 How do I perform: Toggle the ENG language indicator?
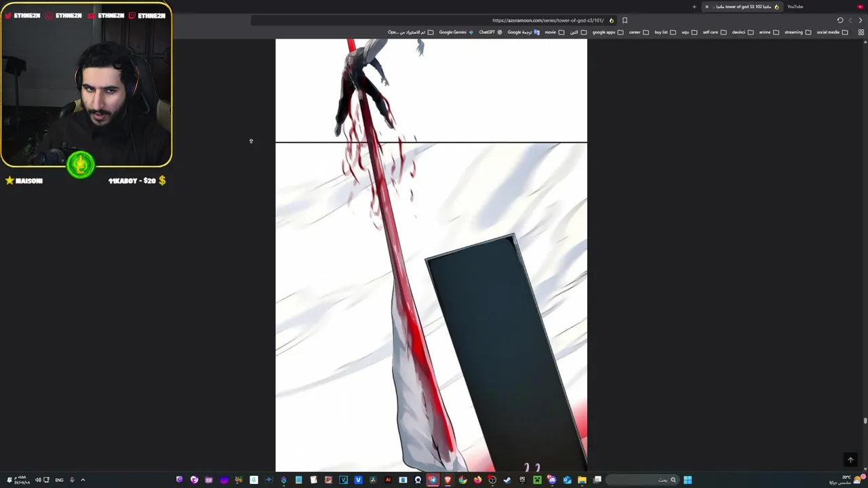pyautogui.click(x=59, y=480)
